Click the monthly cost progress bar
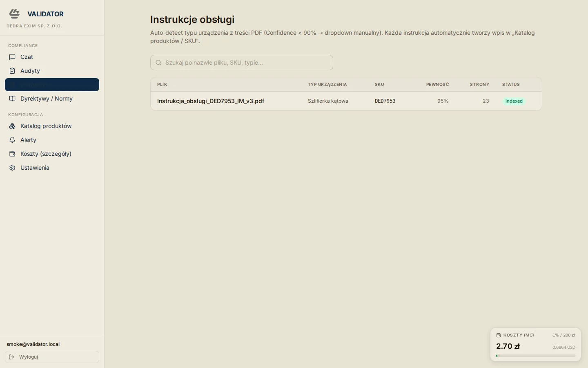This screenshot has height=368, width=588. 536,356
